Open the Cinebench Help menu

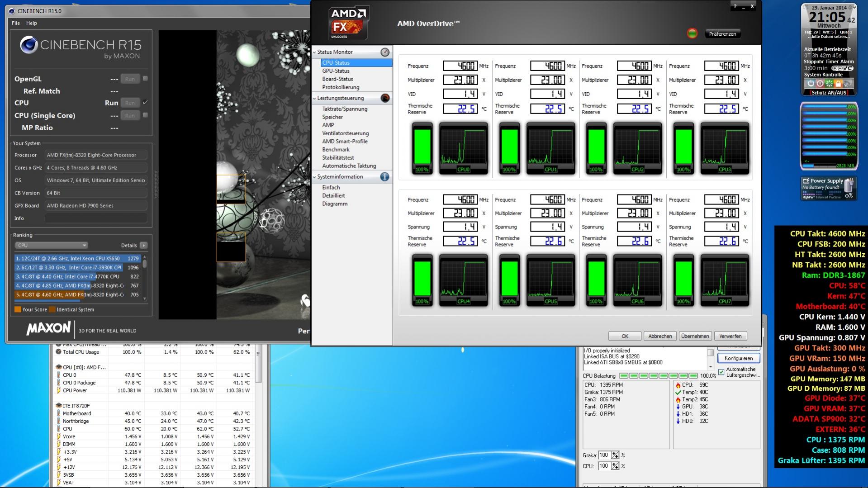point(32,23)
